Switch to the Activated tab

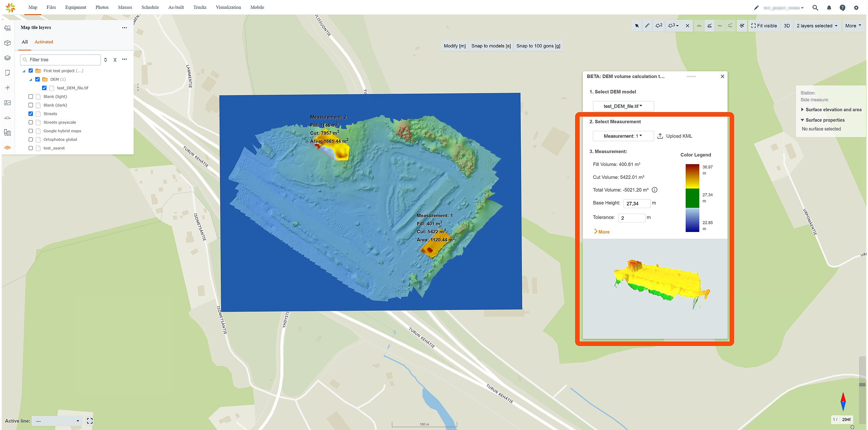44,42
